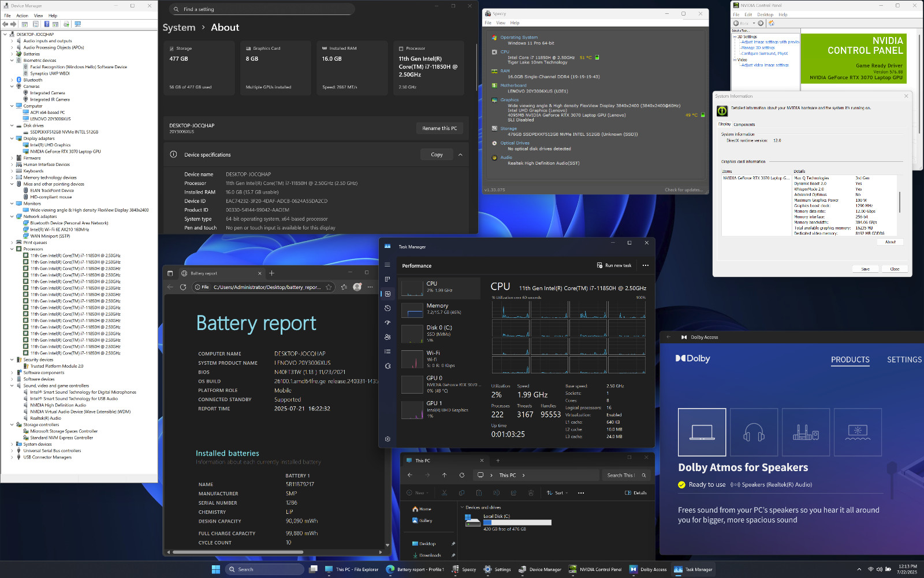Click Find a setting search field
Image resolution: width=924 pixels, height=578 pixels.
click(x=262, y=9)
